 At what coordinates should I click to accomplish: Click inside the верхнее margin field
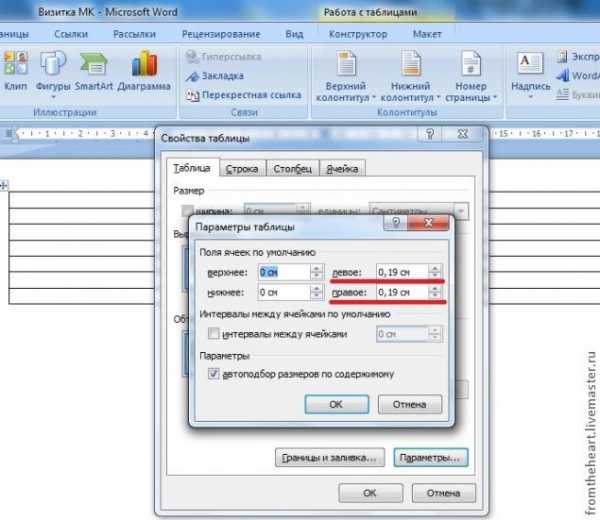tap(284, 271)
